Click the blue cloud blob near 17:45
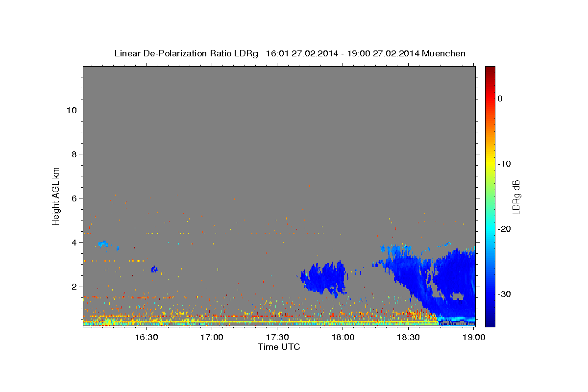 point(323,279)
